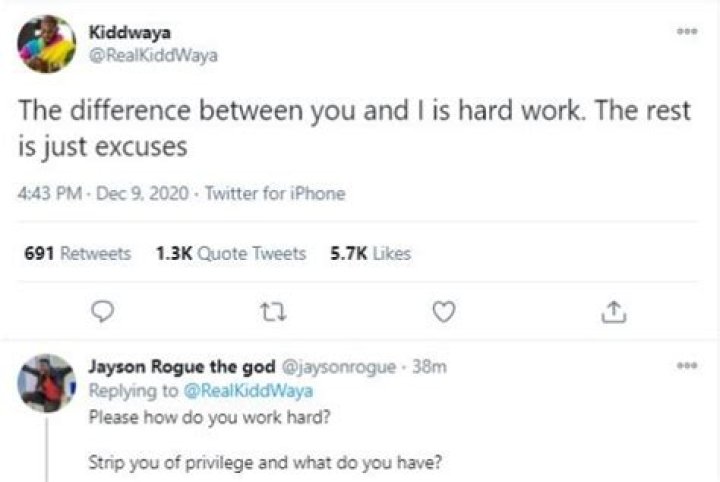
Task: Show the 691 Retweets list
Action: (77, 254)
